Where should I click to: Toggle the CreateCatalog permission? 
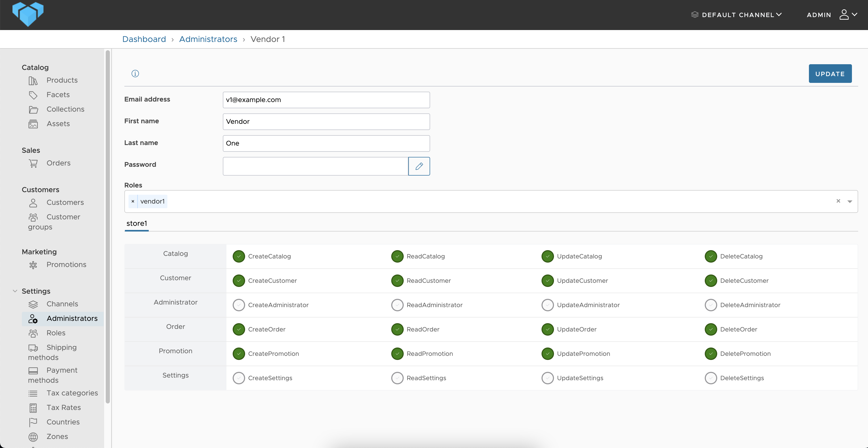(x=239, y=256)
